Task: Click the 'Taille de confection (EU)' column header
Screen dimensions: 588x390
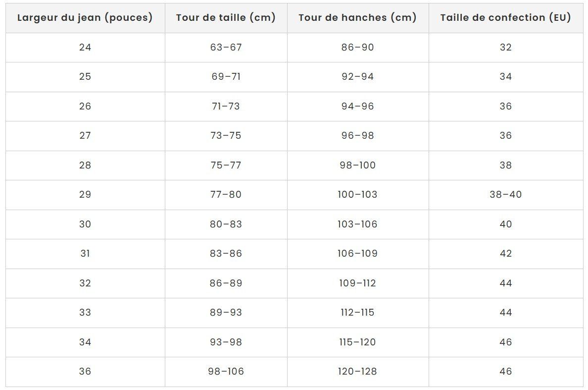Action: [506, 18]
